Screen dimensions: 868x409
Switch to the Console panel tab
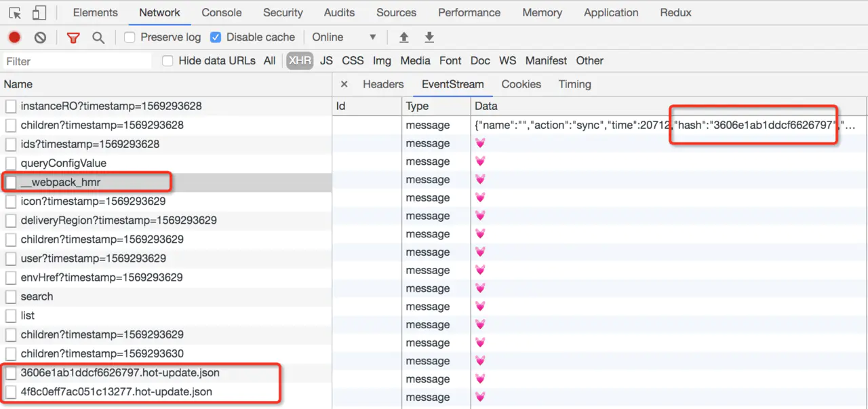pos(222,12)
